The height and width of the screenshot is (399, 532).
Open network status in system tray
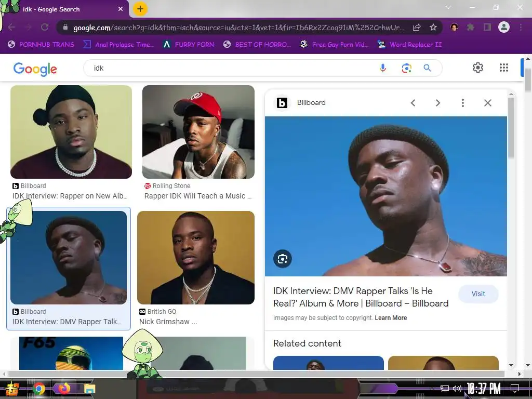[x=444, y=389]
